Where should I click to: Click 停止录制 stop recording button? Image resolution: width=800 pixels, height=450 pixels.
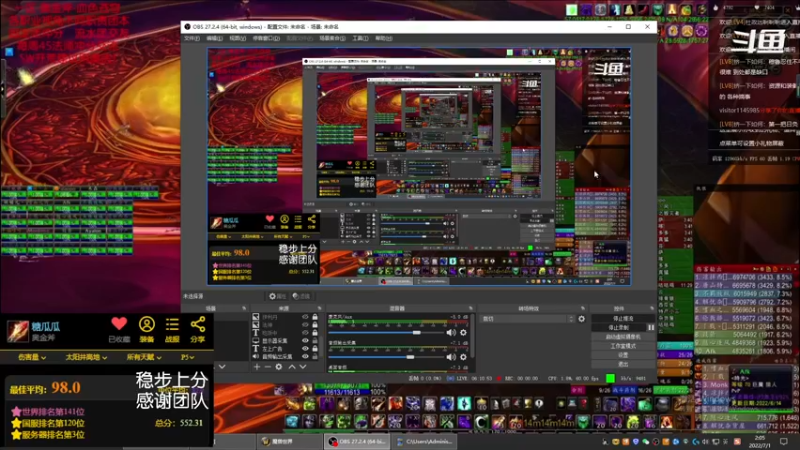coord(619,328)
